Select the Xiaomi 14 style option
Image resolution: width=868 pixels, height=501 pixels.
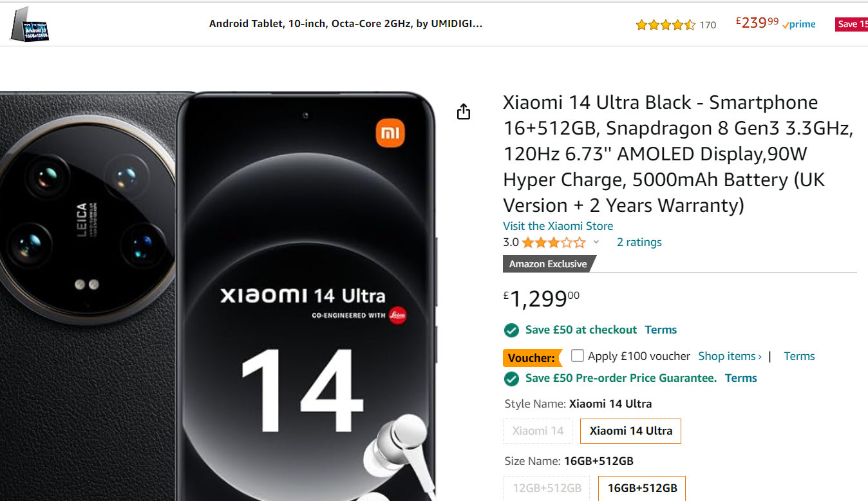point(538,431)
